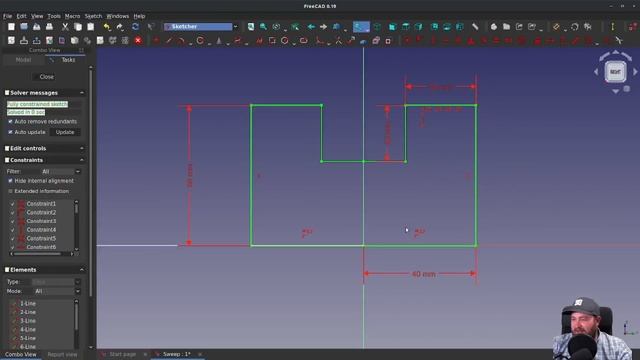Toggle Auto remove redundants checkbox
Screen dimensions: 640x360
coord(11,122)
